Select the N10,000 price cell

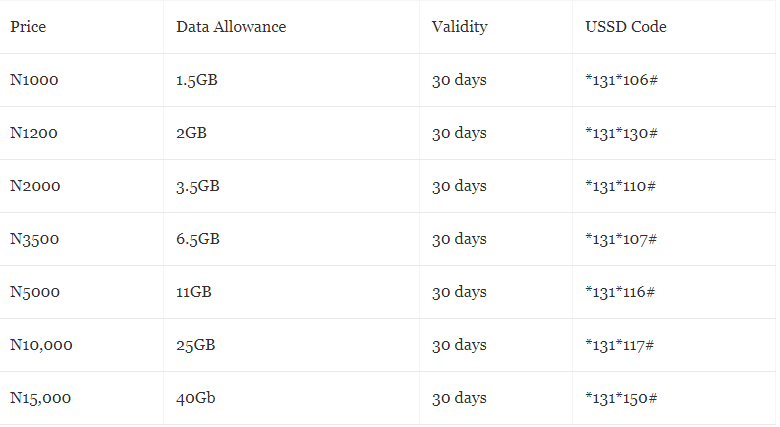[41, 345]
